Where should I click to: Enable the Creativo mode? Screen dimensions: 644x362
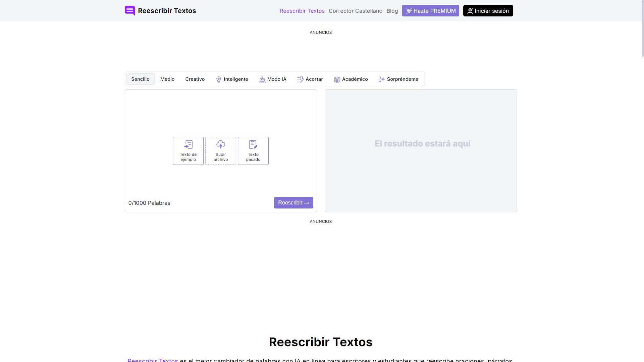(195, 79)
